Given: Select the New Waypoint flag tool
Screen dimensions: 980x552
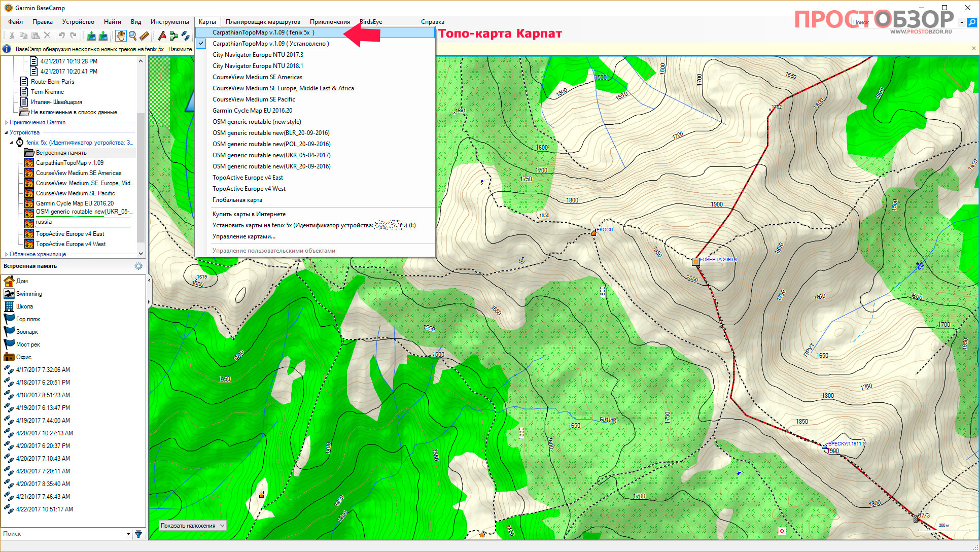Looking at the screenshot, I should [162, 36].
